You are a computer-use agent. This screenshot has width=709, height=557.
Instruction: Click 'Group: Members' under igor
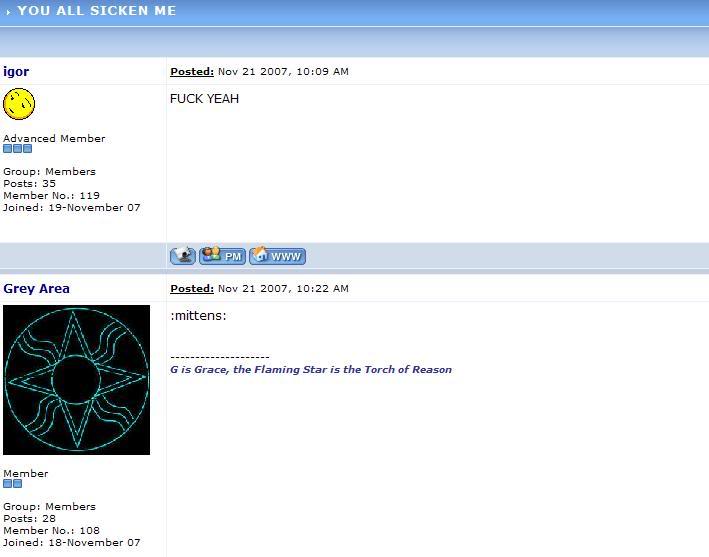[49, 172]
